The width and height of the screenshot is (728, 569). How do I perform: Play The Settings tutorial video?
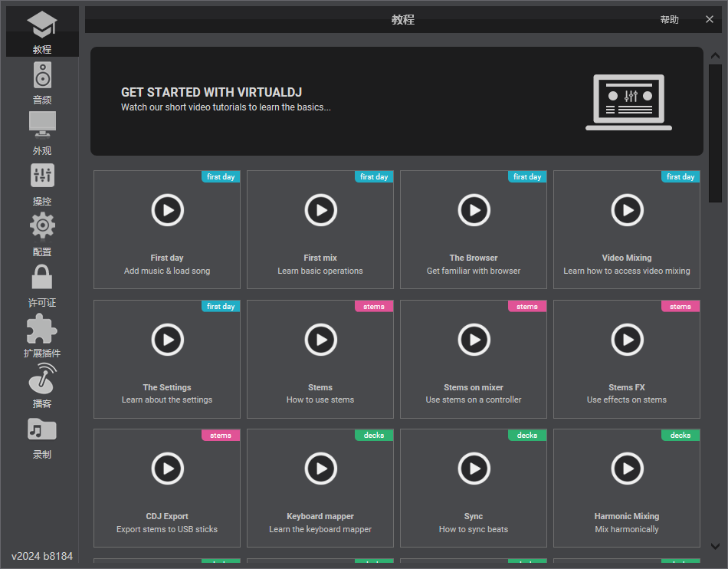coord(168,340)
